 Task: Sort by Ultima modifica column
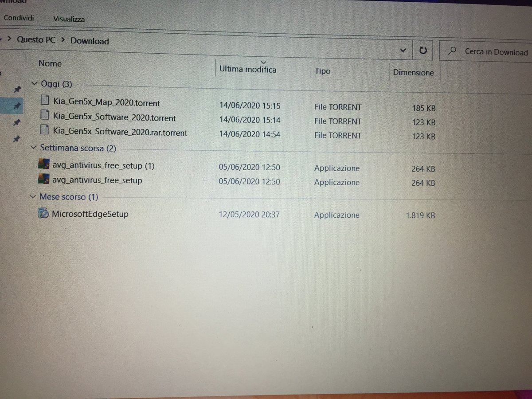[x=248, y=70]
